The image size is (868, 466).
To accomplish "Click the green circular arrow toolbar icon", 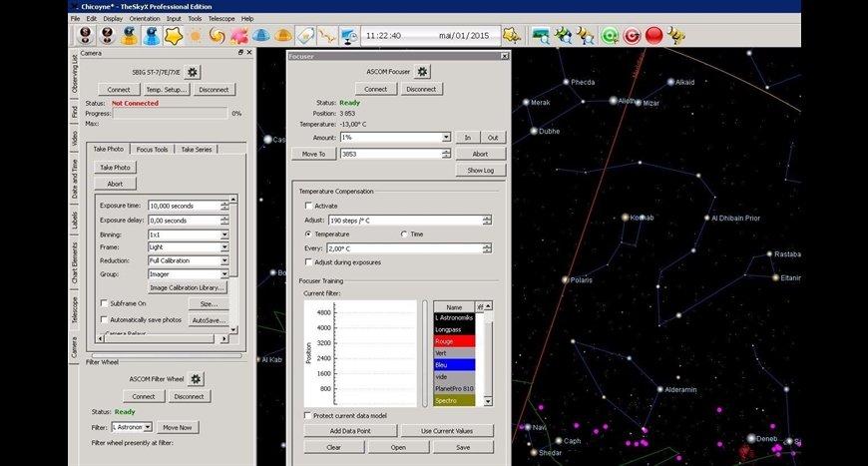I will click(609, 36).
